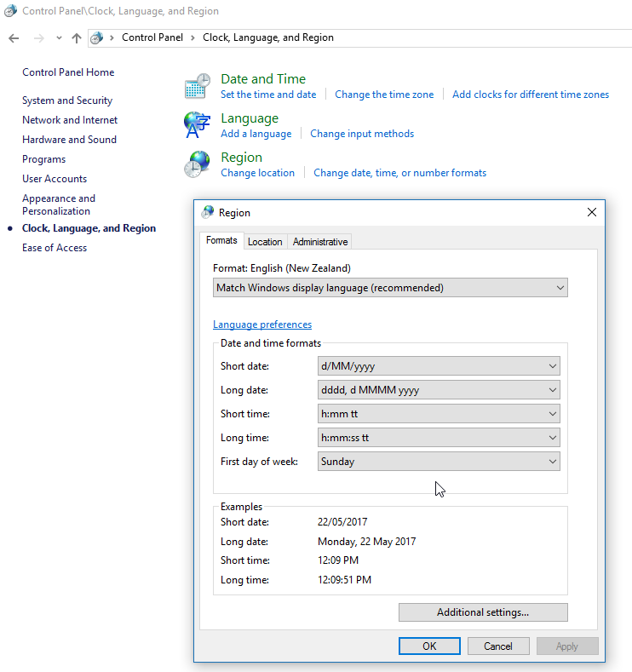The image size is (632, 672).
Task: Open Ease of Access category
Action: click(x=55, y=248)
